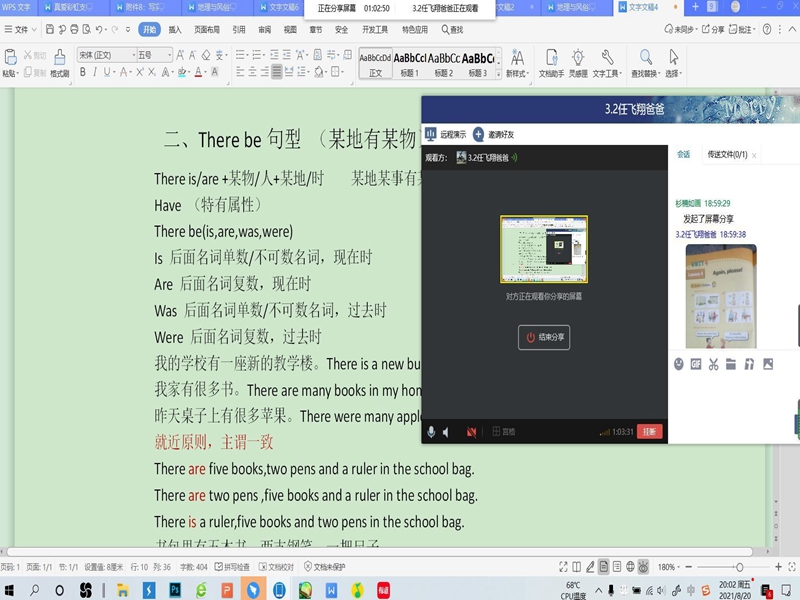Open the font name dropdown 宋体 (正文)
This screenshot has height=600, width=800.
[106, 55]
